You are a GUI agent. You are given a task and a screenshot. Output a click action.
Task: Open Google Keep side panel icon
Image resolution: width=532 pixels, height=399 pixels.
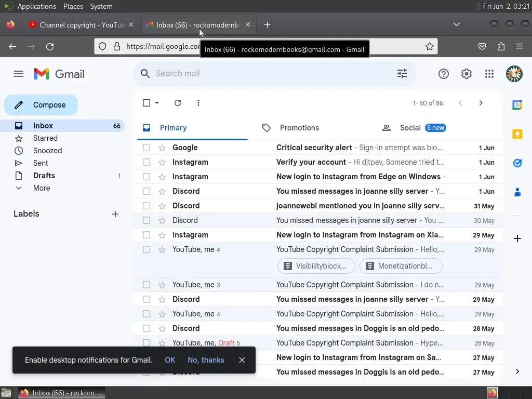tap(517, 134)
